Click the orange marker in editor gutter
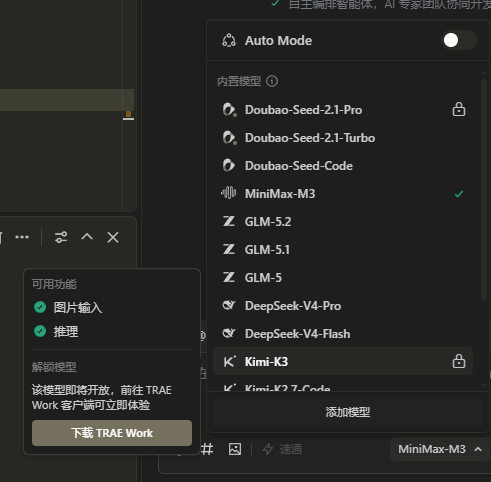The image size is (491, 482). [128, 114]
